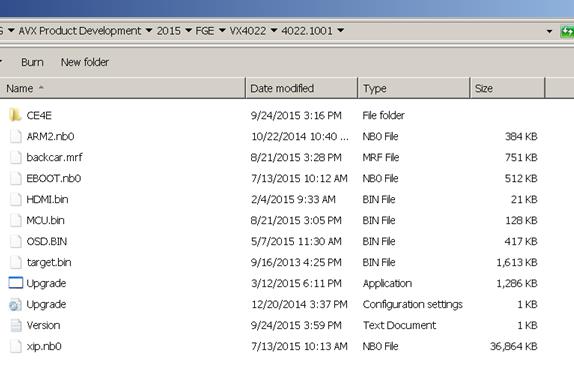This screenshot has height=379, width=574.
Task: Click the 21 KB size cell
Action: pyautogui.click(x=524, y=200)
